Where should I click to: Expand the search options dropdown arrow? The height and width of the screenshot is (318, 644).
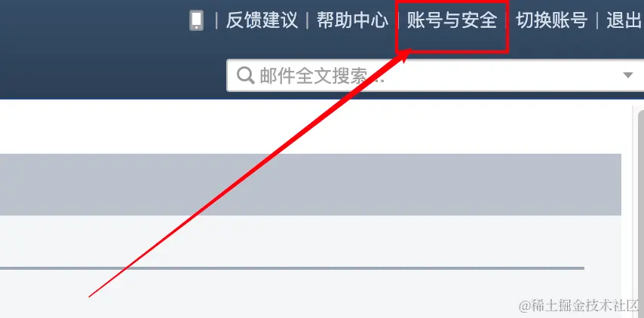(x=628, y=75)
